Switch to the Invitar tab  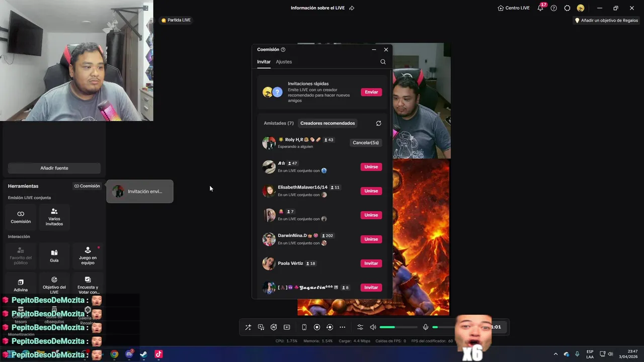(264, 62)
